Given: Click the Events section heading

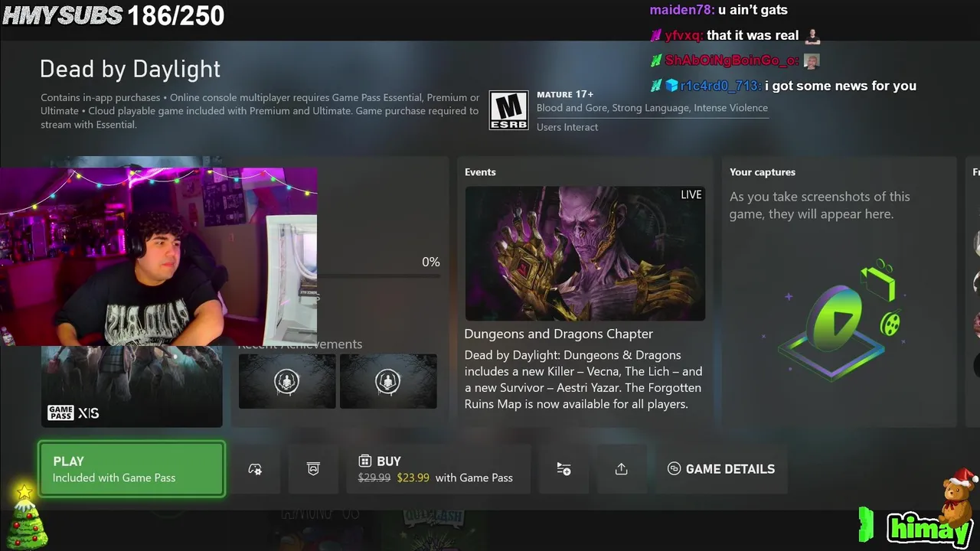Looking at the screenshot, I should pos(480,172).
